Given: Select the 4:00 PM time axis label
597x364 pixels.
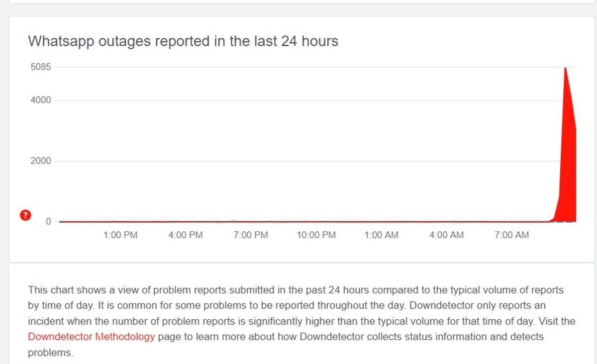Looking at the screenshot, I should [x=186, y=235].
